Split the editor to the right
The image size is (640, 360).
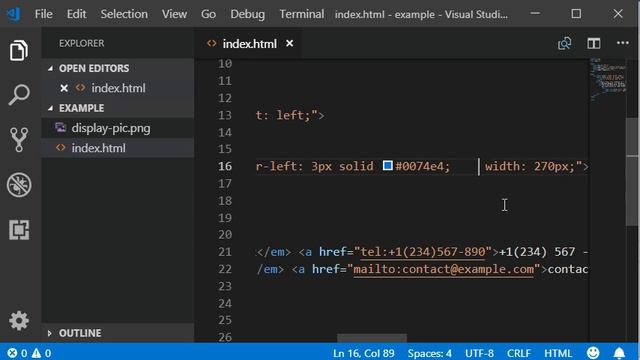point(593,43)
